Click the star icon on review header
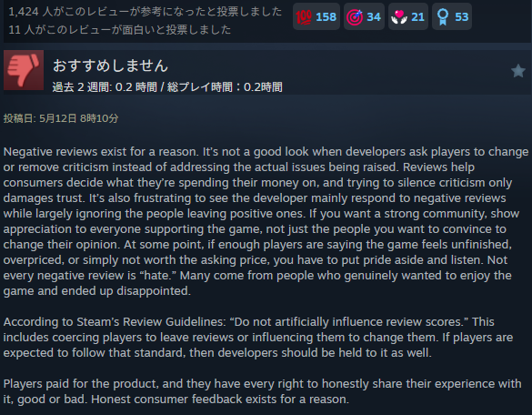This screenshot has width=532, height=415. pos(518,71)
